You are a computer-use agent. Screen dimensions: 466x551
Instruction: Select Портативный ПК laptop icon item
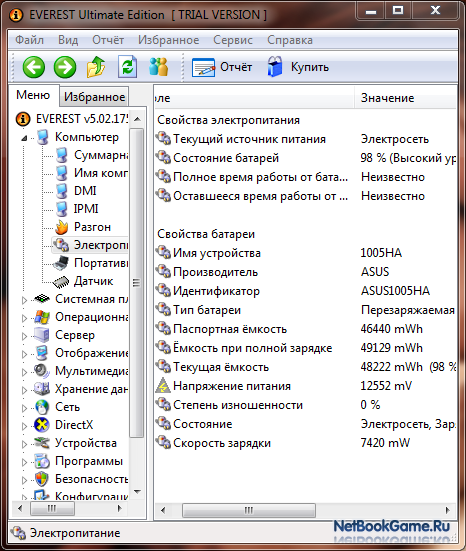click(x=61, y=263)
